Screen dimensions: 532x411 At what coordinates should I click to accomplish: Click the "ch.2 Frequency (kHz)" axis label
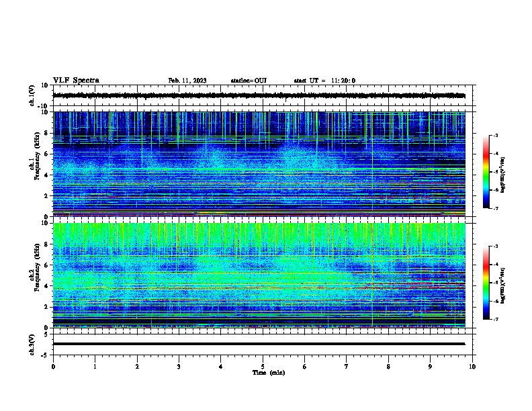[x=34, y=267]
